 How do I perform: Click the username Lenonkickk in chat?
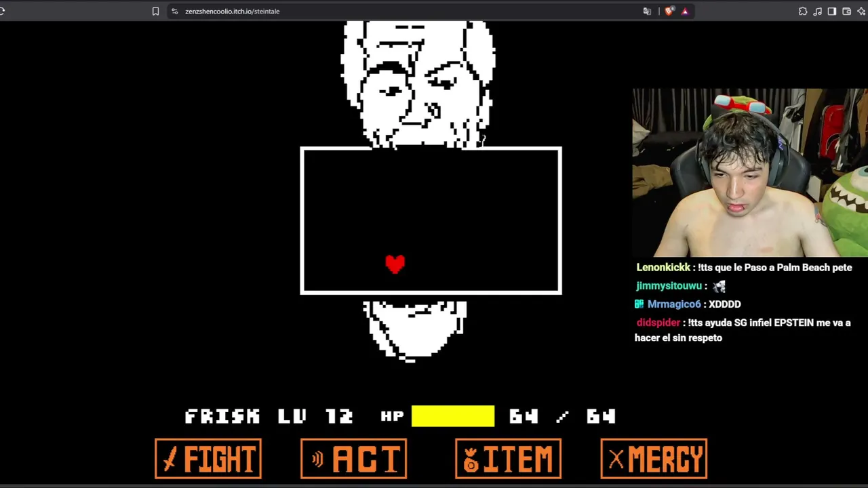click(663, 268)
